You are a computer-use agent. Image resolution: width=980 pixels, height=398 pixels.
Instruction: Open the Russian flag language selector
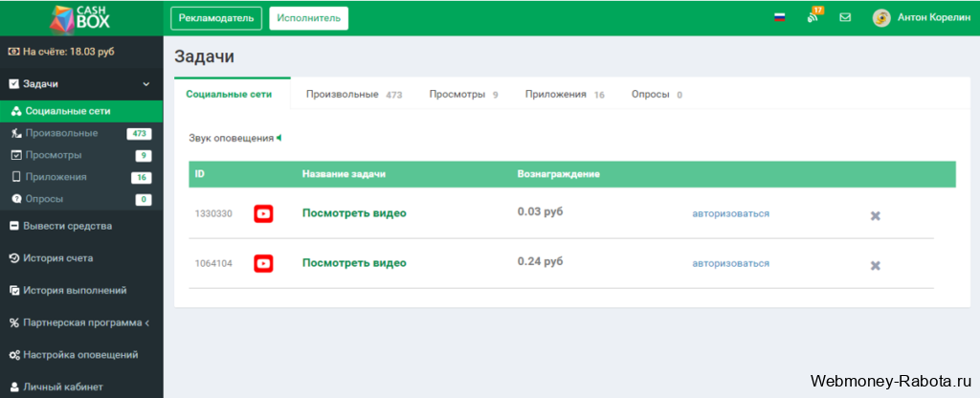point(779,17)
